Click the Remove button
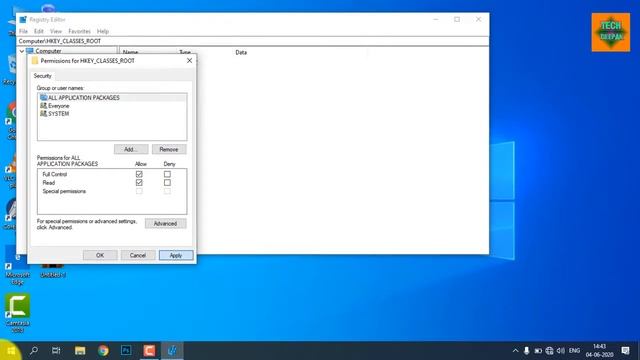 pyautogui.click(x=169, y=149)
